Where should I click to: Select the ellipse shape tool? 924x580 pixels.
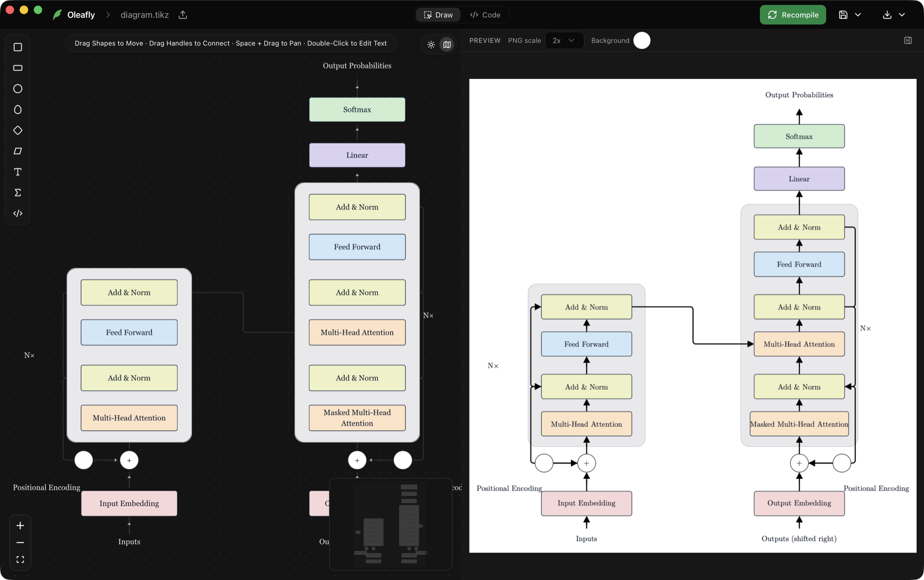[x=18, y=110]
